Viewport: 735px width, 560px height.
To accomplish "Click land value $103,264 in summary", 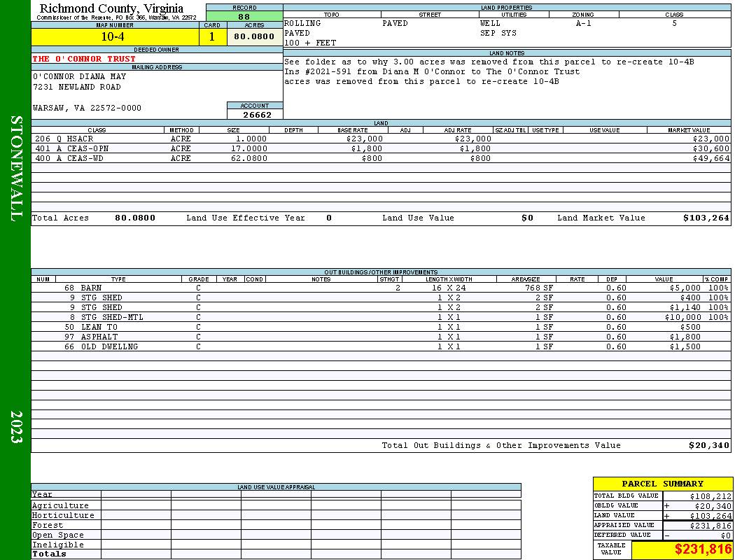I will tap(710, 516).
